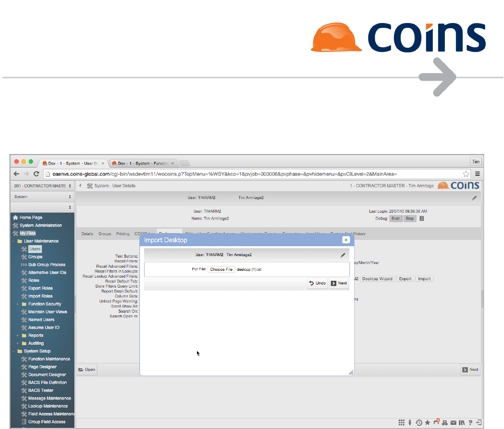
Task: Click Choose File in Import Desktop dialog
Action: point(221,270)
